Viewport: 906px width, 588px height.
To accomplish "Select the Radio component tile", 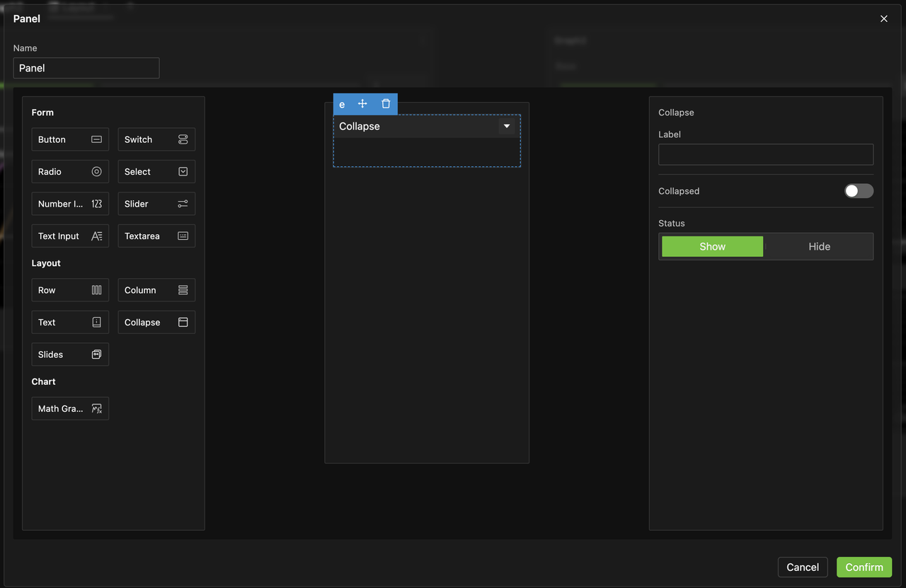I will coord(70,172).
